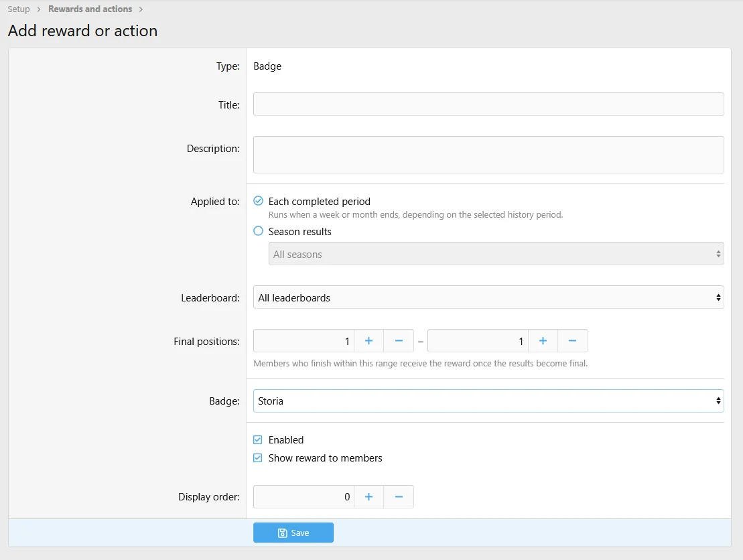Click the hint about members finishing within range
743x560 pixels.
click(420, 363)
